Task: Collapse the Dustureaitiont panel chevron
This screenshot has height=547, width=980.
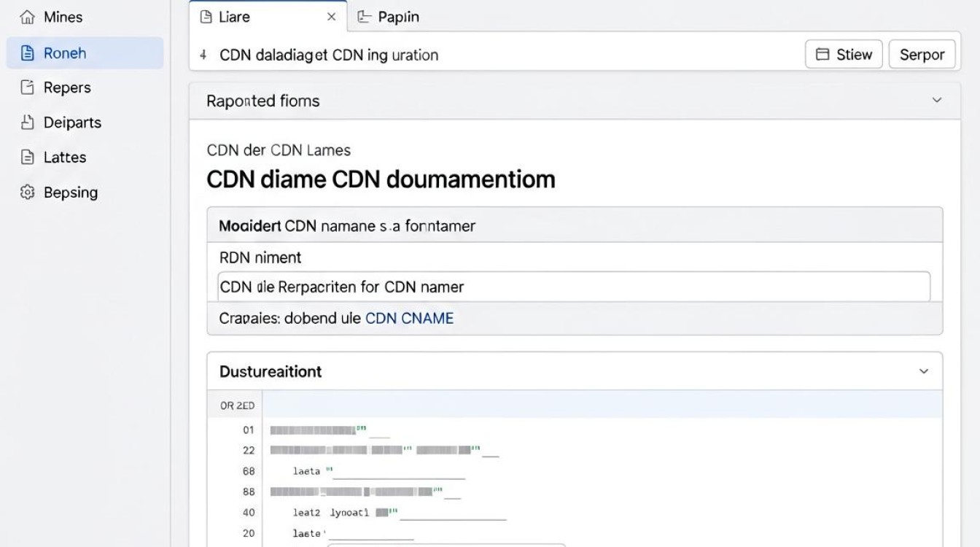Action: (x=924, y=371)
